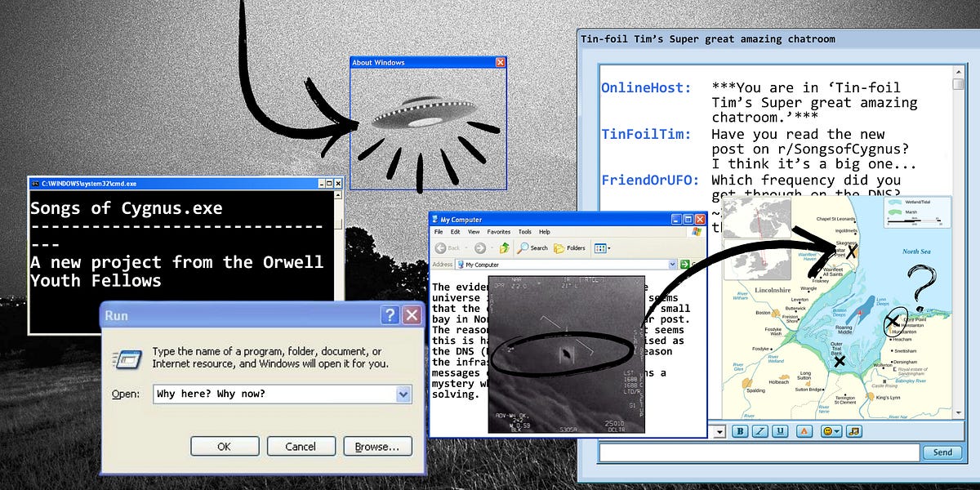Click the chatroom scrollbar down arrow

click(x=959, y=412)
